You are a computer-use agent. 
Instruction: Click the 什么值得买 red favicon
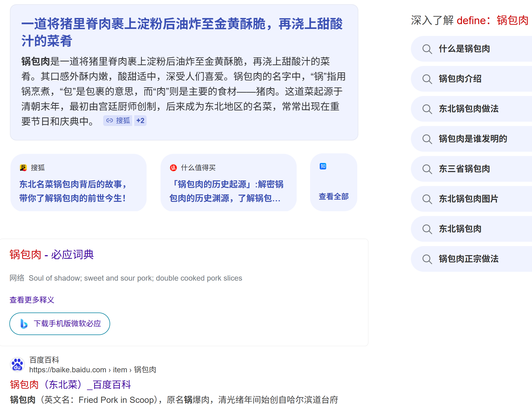click(x=173, y=168)
